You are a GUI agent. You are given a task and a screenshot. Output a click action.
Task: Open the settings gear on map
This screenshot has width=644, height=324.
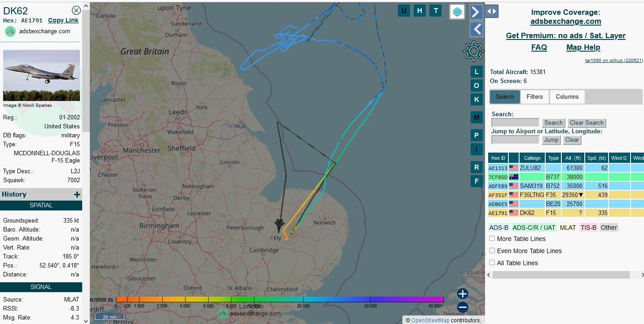(x=473, y=51)
